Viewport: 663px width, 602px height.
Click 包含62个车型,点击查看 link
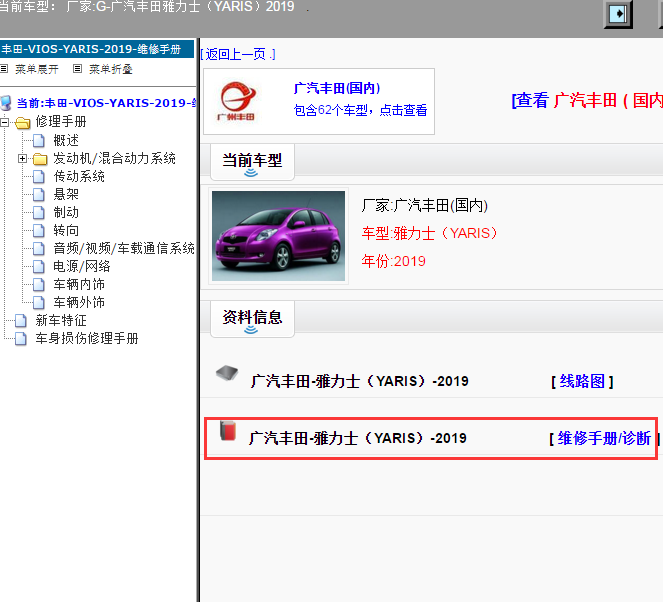pos(360,110)
